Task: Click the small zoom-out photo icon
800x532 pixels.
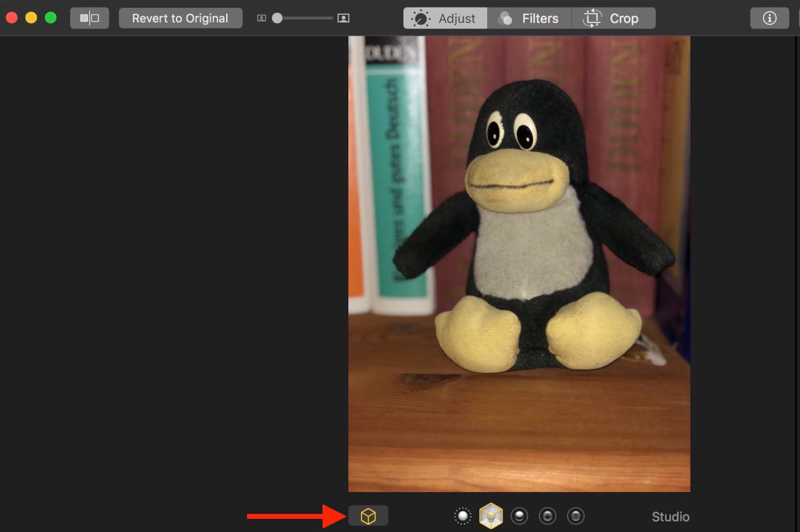Action: click(x=262, y=18)
